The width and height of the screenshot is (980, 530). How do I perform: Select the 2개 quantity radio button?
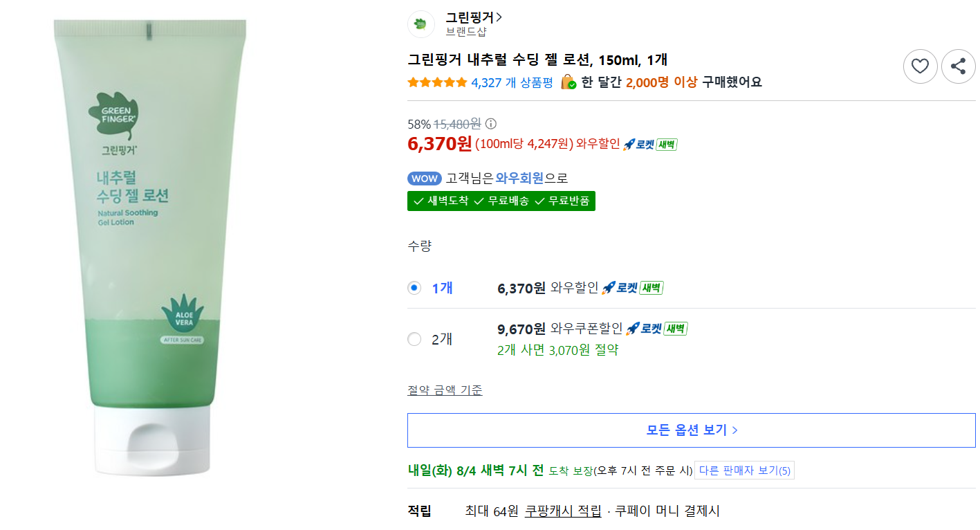[x=414, y=339]
